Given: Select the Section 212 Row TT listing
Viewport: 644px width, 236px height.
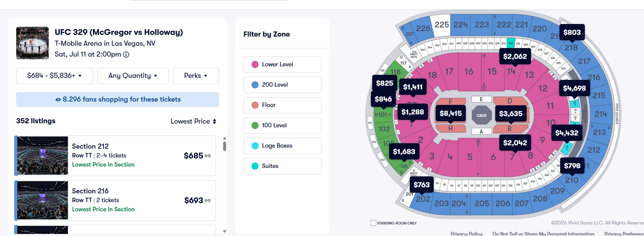Looking at the screenshot, I should (x=115, y=156).
